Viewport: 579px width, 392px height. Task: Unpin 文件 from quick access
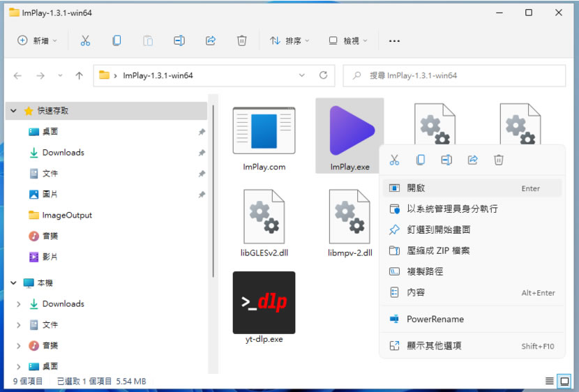pyautogui.click(x=202, y=174)
